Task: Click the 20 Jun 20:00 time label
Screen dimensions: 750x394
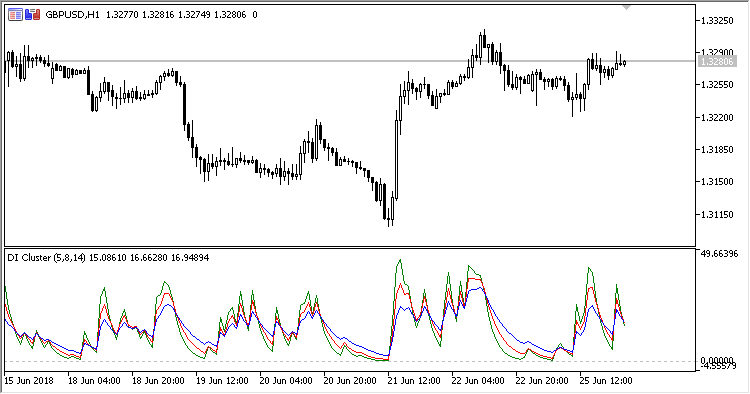Action: point(350,381)
